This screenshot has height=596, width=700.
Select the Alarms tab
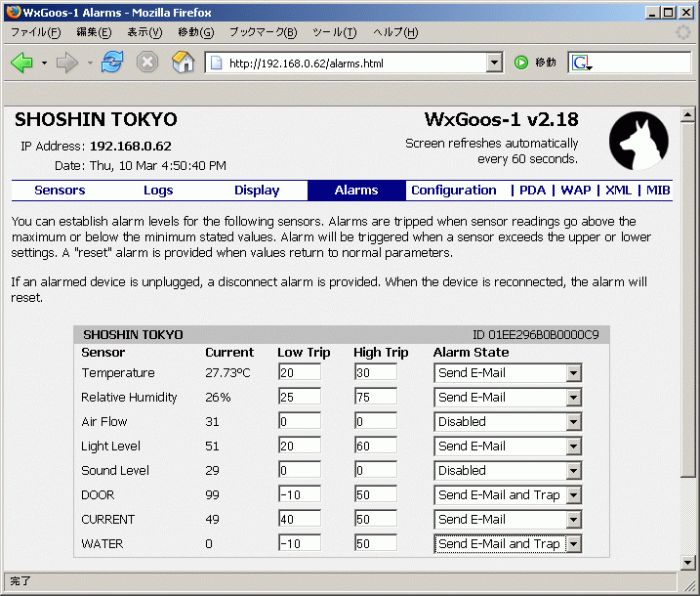click(x=356, y=191)
